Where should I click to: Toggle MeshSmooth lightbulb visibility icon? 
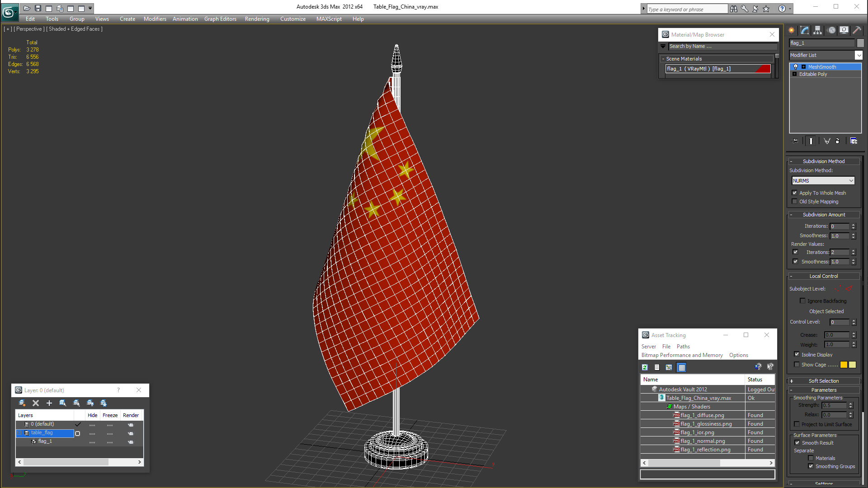(x=796, y=67)
